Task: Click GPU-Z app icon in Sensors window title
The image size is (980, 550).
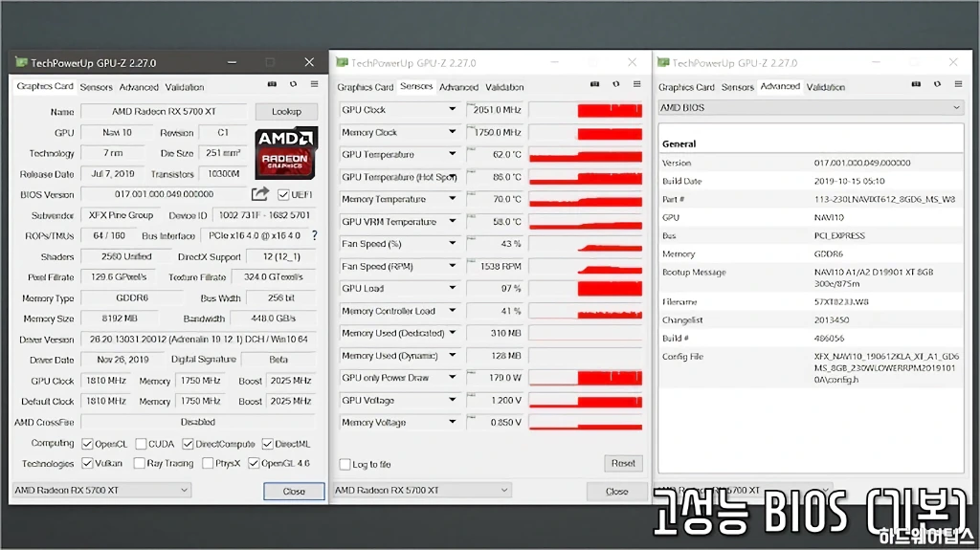Action: coord(342,62)
